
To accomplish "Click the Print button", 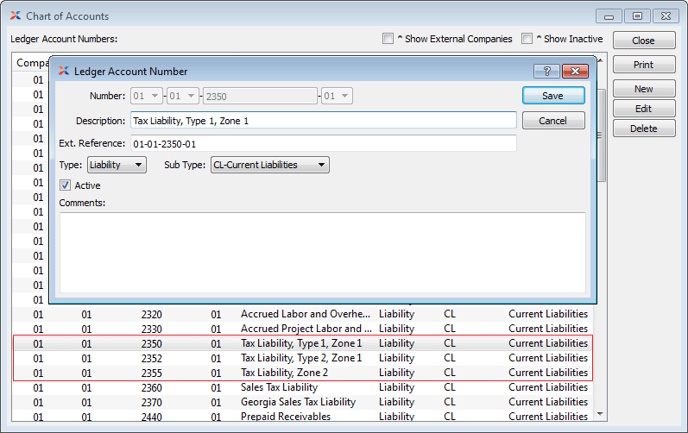I will tap(643, 65).
